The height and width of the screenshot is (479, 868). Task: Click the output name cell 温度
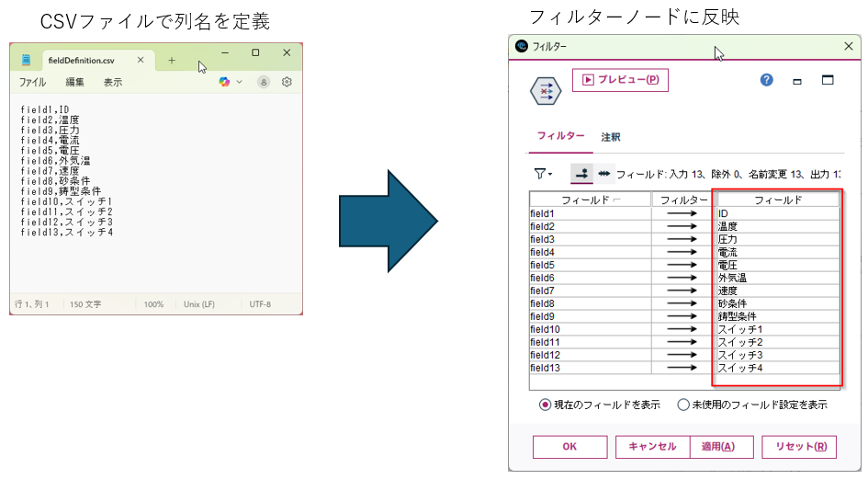click(x=778, y=226)
